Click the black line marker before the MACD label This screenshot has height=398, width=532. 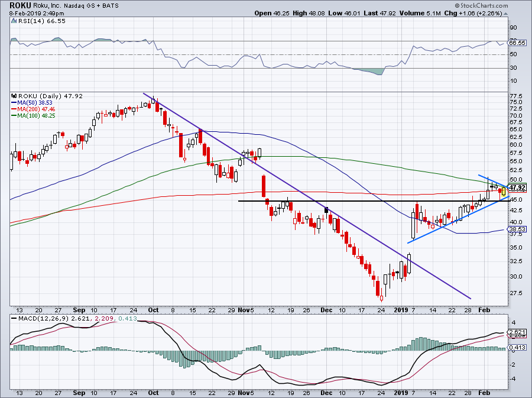point(14,319)
